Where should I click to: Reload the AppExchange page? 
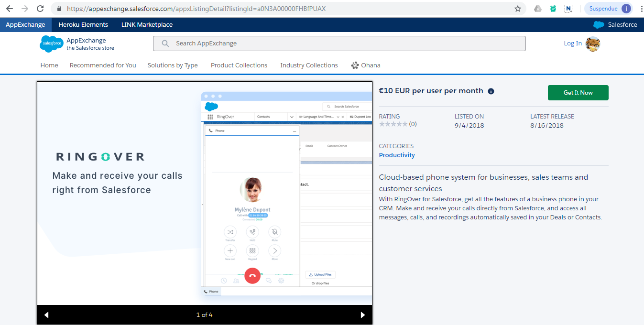40,9
